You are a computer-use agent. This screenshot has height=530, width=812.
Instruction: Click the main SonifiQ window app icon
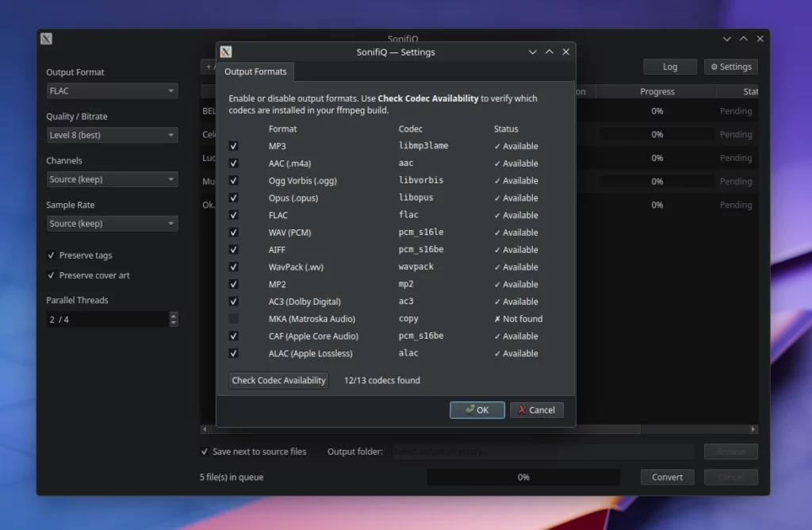click(x=46, y=39)
